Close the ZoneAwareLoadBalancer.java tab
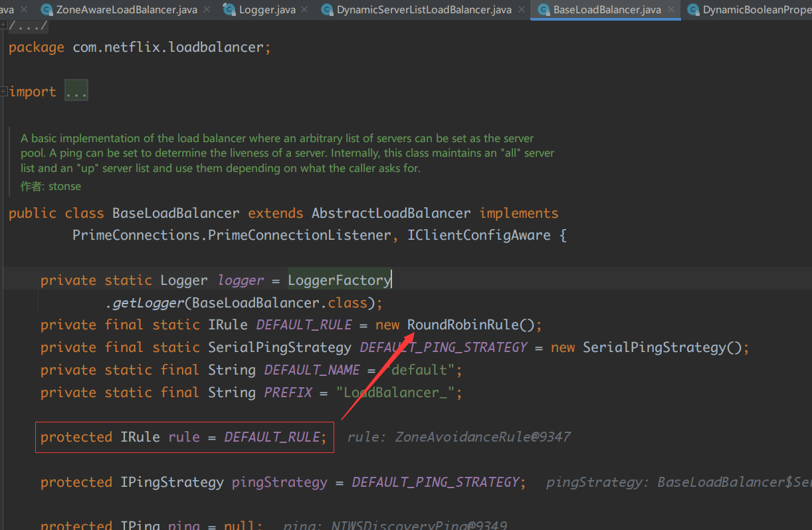Image resolution: width=812 pixels, height=530 pixels. pyautogui.click(x=207, y=10)
